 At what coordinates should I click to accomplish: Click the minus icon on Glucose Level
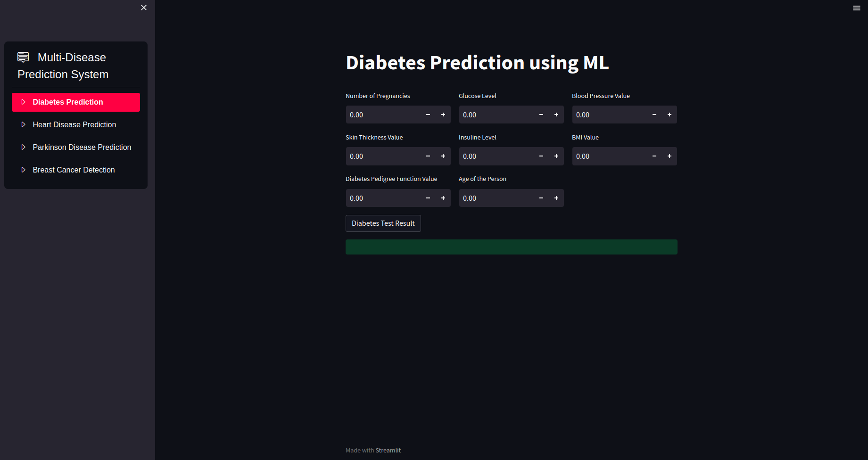click(541, 115)
